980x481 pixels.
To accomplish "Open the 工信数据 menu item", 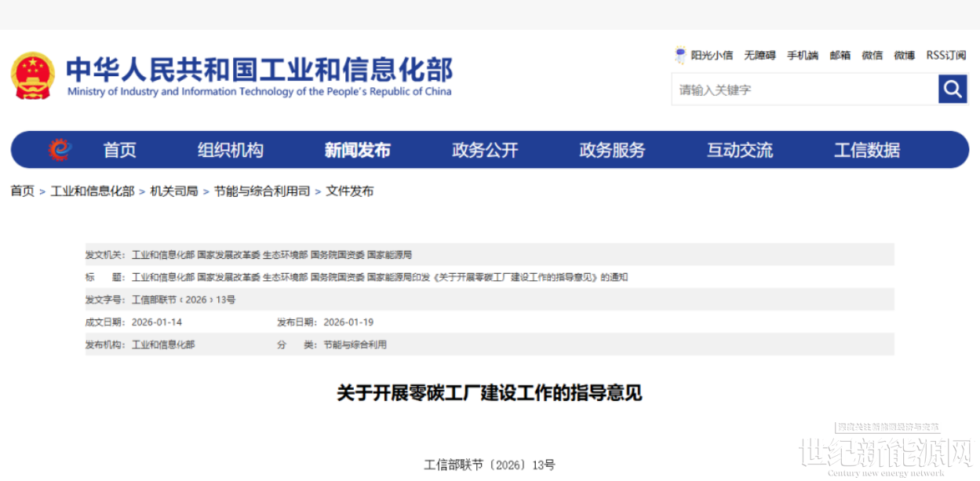I will coord(866,150).
